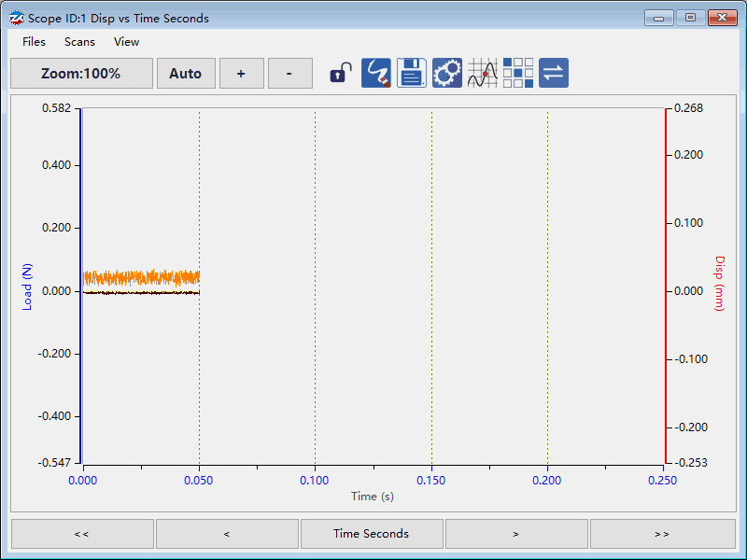747x560 pixels.
Task: Zoom in with the plus button
Action: pyautogui.click(x=241, y=74)
